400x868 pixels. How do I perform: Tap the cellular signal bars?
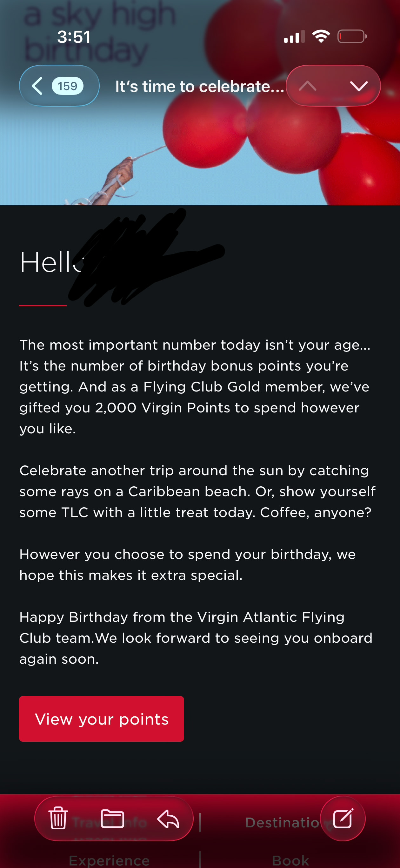[294, 37]
